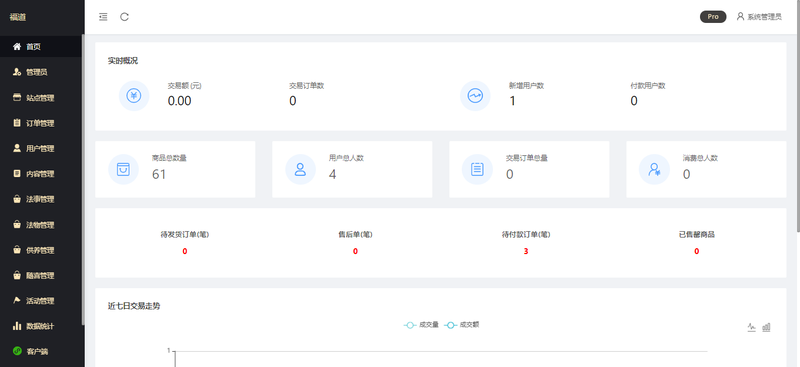Click the 实时概况 heading

pos(123,61)
